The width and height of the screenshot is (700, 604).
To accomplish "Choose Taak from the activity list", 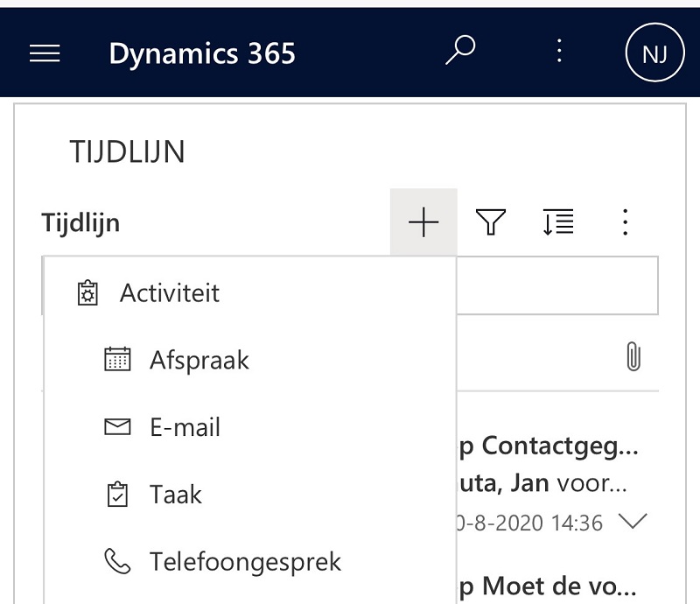I will click(176, 495).
